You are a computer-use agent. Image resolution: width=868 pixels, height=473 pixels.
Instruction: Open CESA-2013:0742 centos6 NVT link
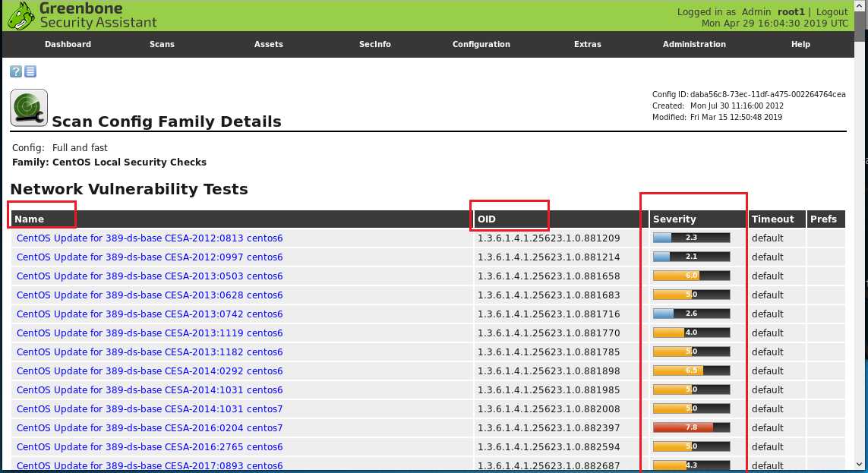(x=150, y=314)
